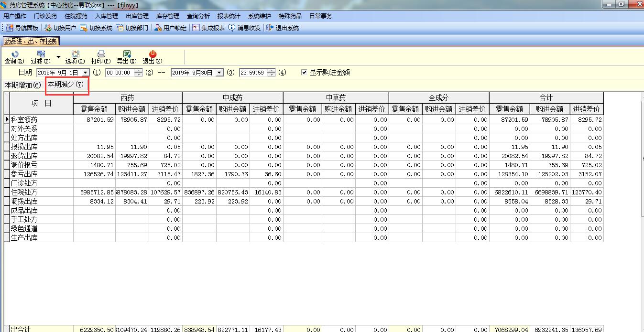
Task: Open the 选项 options icon
Action: pyautogui.click(x=76, y=54)
